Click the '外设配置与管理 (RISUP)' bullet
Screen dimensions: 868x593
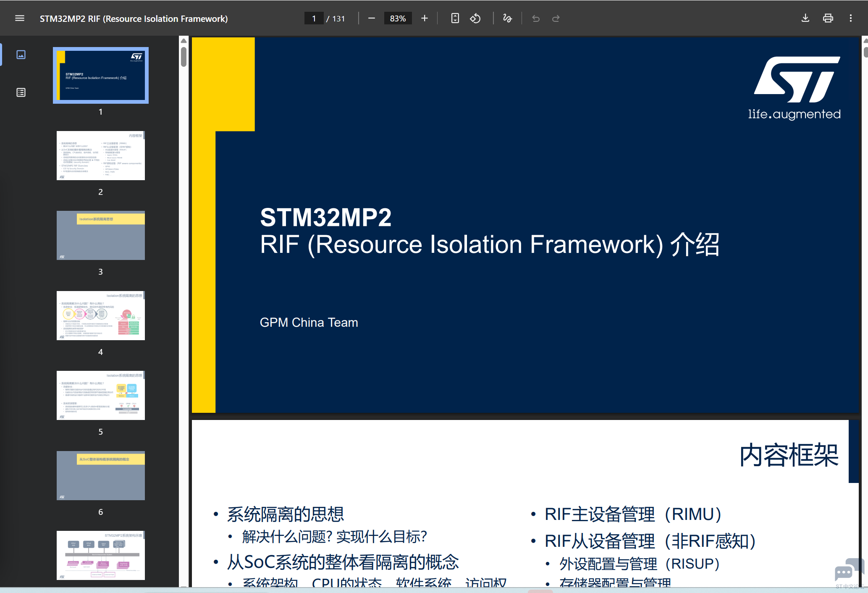(x=639, y=564)
